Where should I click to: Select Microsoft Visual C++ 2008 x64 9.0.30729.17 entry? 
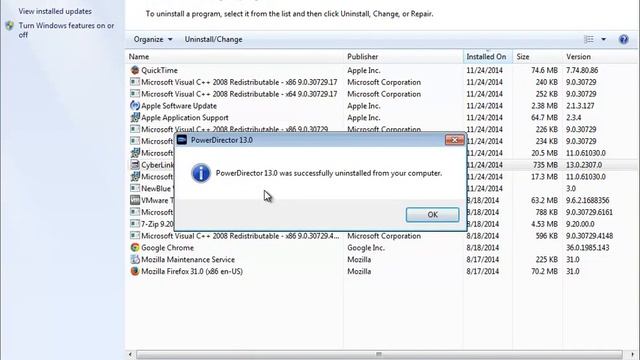coord(239,94)
